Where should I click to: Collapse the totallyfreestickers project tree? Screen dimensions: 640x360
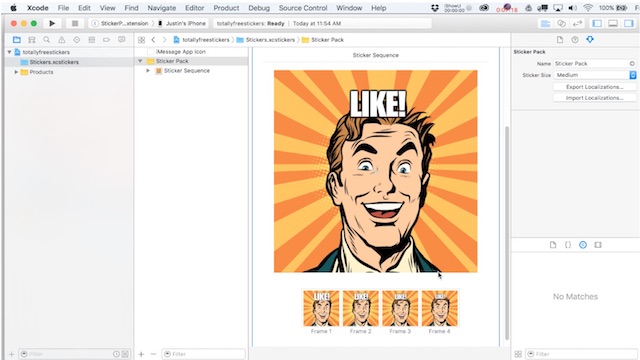(x=9, y=52)
